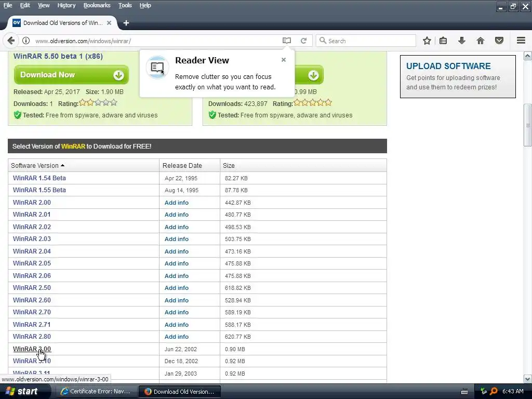Add info for WinRAR 2.00
The width and height of the screenshot is (532, 399).
coord(177,203)
